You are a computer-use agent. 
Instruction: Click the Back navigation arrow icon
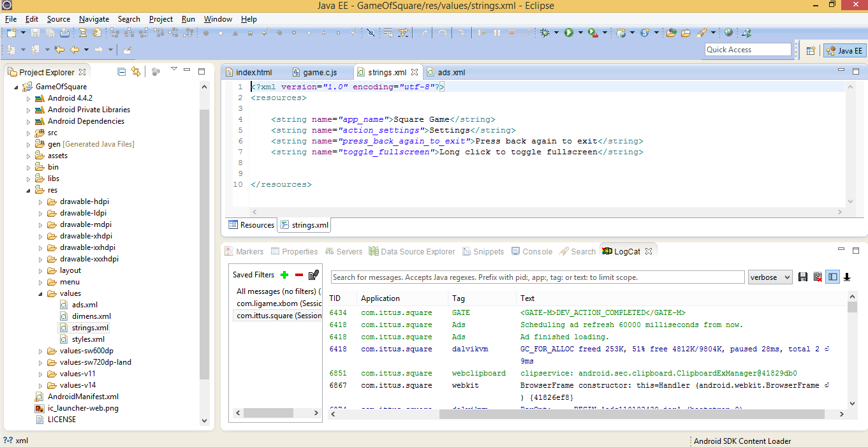[75, 50]
